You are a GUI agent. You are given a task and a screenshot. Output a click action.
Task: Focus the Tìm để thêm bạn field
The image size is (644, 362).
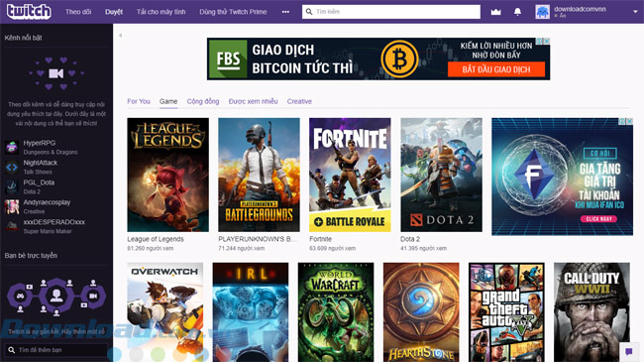pyautogui.click(x=56, y=350)
